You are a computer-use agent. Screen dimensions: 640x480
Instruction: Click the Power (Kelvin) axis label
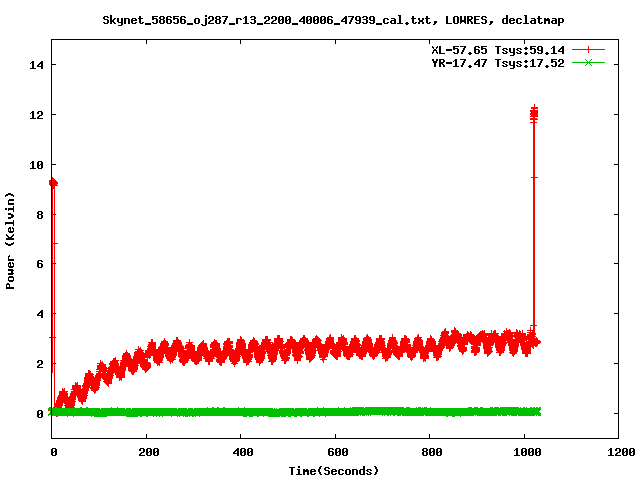point(10,241)
